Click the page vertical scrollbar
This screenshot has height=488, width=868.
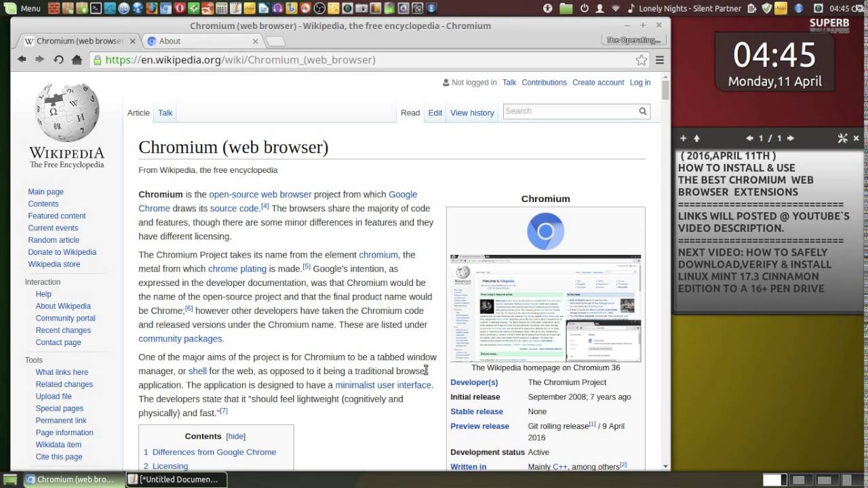[665, 91]
